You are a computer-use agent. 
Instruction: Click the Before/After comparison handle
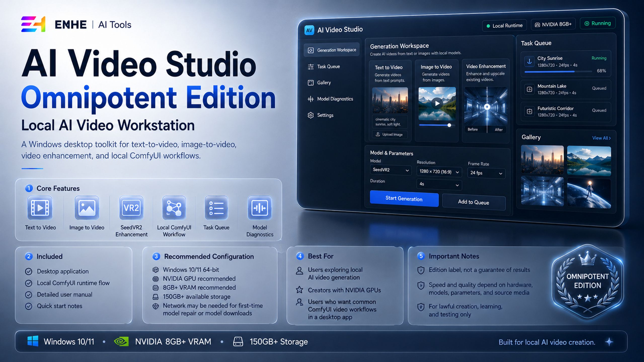tap(487, 107)
